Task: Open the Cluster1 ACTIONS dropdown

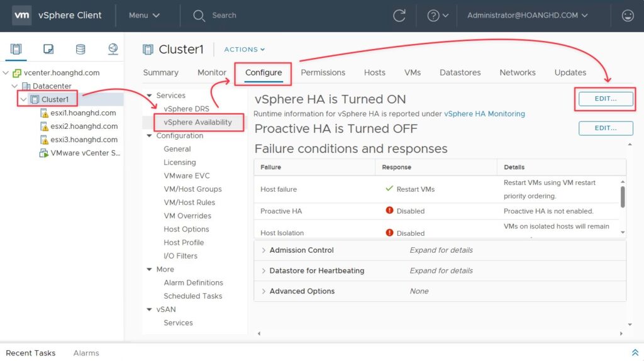Action: pos(245,49)
